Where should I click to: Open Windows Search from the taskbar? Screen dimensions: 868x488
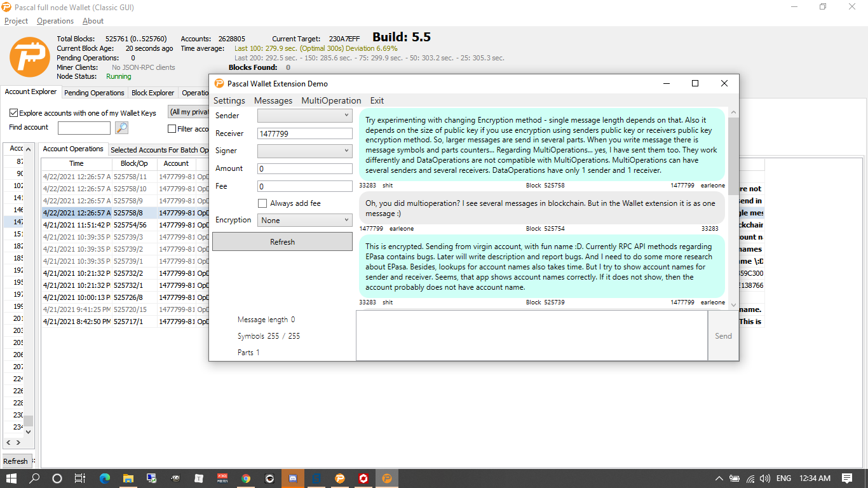(34, 478)
